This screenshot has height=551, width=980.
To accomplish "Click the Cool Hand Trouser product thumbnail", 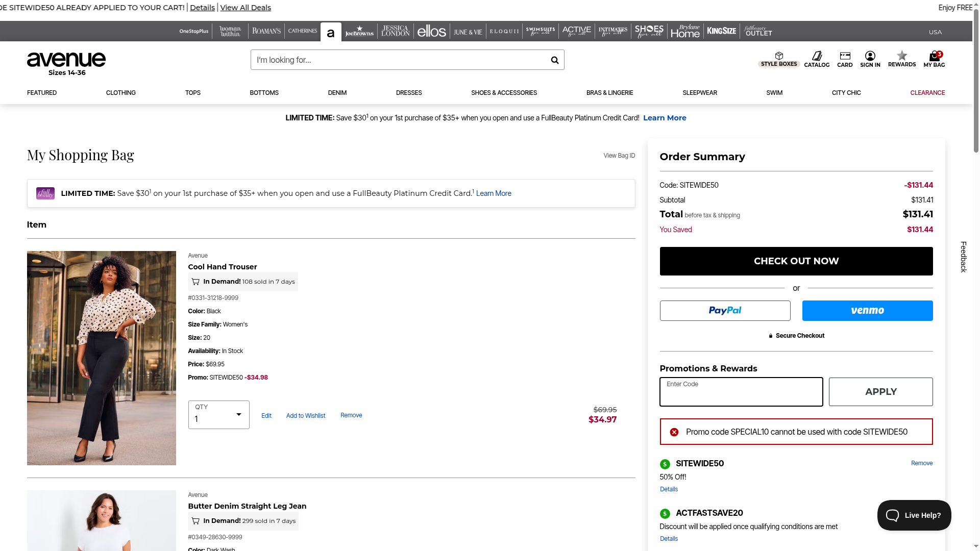I will (102, 358).
